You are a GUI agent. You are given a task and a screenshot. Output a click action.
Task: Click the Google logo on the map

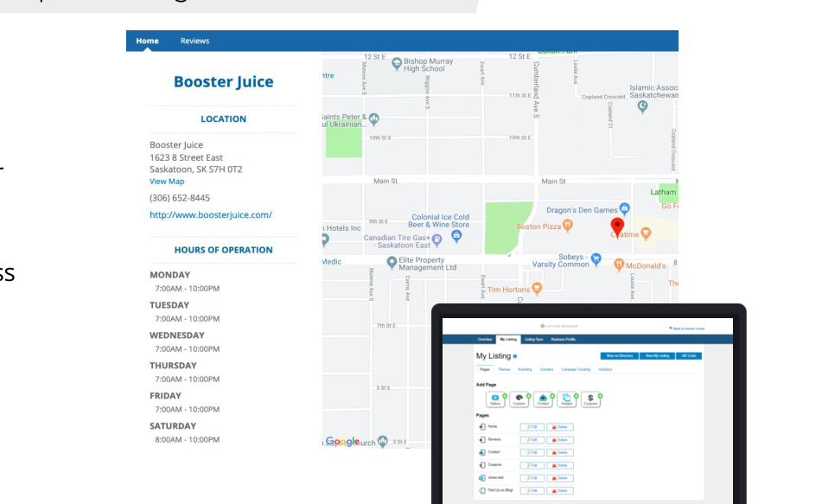pos(342,442)
